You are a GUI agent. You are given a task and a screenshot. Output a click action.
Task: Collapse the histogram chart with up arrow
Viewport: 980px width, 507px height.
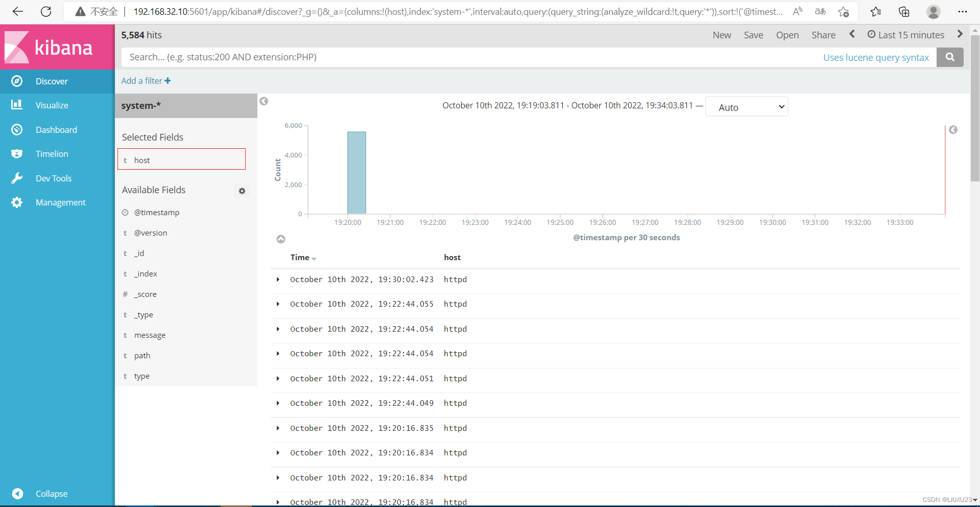click(x=281, y=239)
